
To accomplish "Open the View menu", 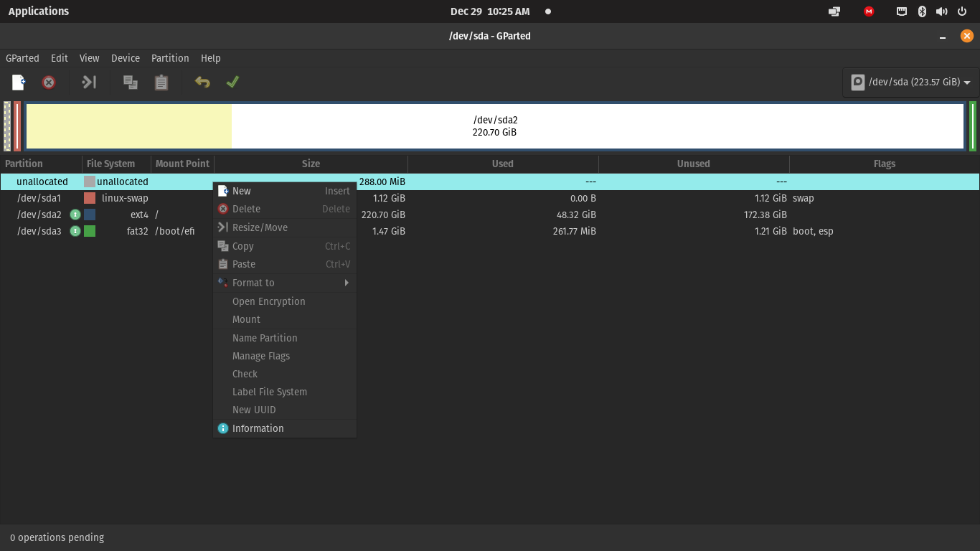I will click(x=90, y=58).
